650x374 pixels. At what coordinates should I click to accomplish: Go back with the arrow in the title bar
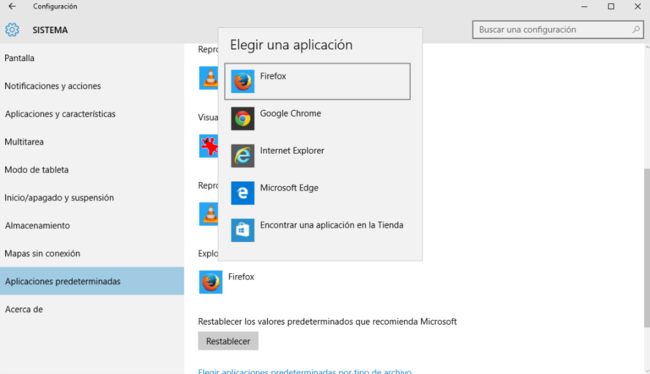(x=12, y=6)
